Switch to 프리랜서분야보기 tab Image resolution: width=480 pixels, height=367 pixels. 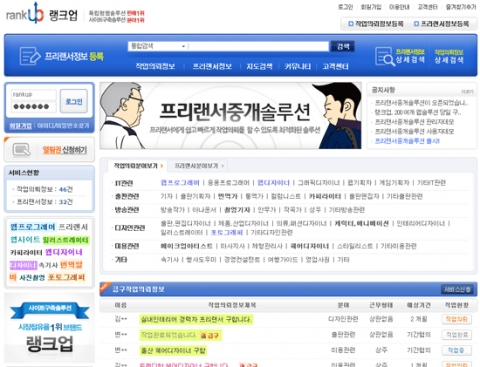[199, 166]
